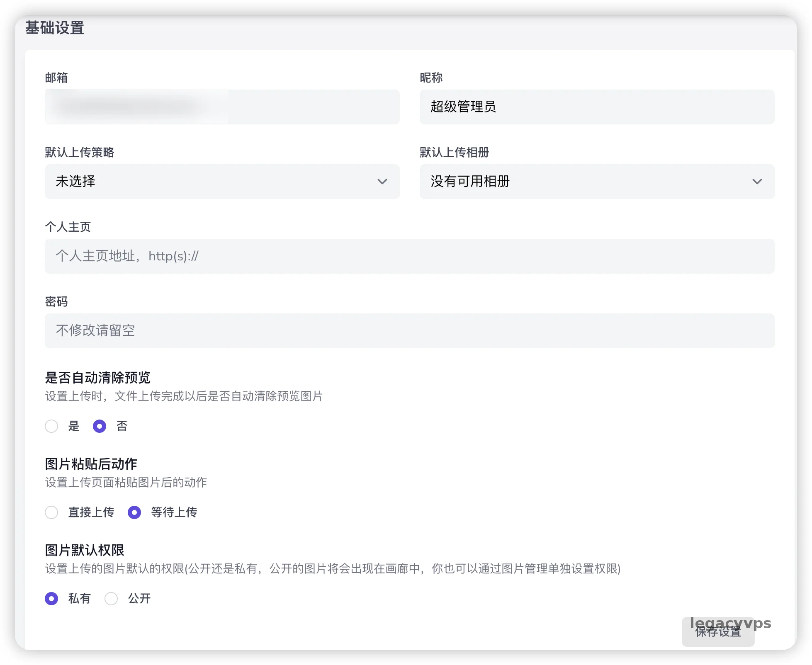
Task: Click the chevron on the album selector
Action: pos(757,182)
